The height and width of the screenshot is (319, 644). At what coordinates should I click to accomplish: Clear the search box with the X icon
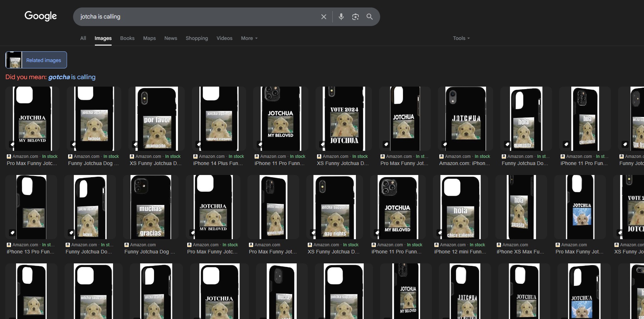(324, 17)
